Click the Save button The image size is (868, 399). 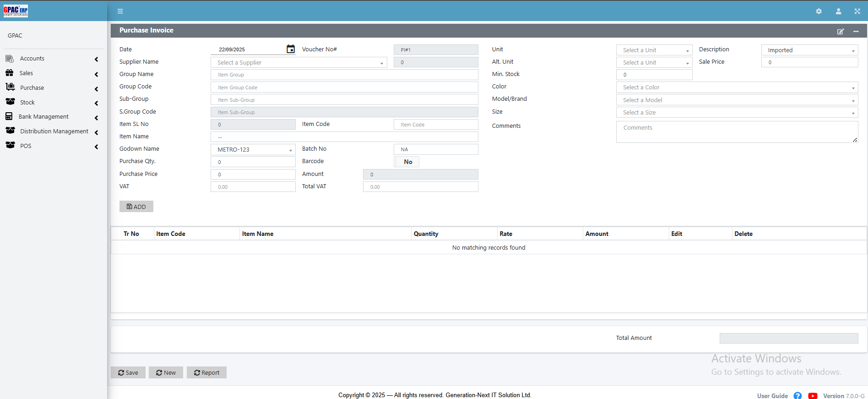[x=128, y=372]
